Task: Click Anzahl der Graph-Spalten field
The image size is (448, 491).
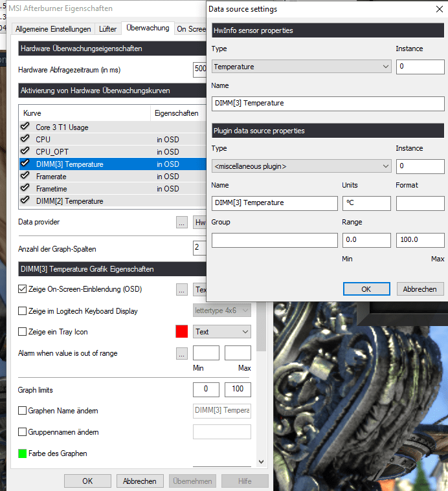Action: [x=200, y=248]
